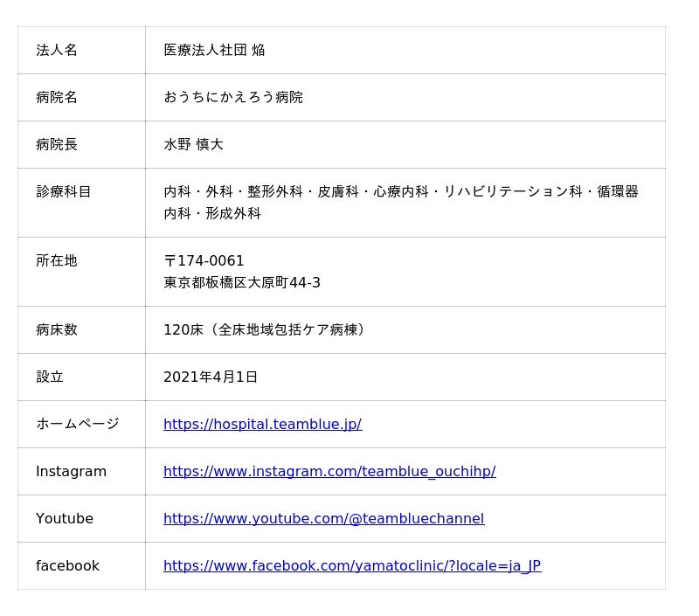Click the 医療法人社団 焔 text
The width and height of the screenshot is (699, 616).
pos(214,50)
